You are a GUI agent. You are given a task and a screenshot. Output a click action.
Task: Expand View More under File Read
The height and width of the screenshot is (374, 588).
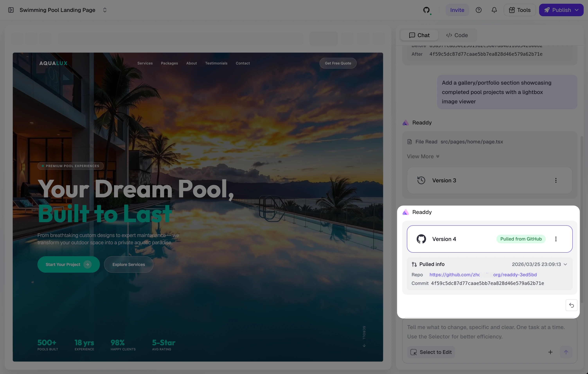(x=423, y=156)
